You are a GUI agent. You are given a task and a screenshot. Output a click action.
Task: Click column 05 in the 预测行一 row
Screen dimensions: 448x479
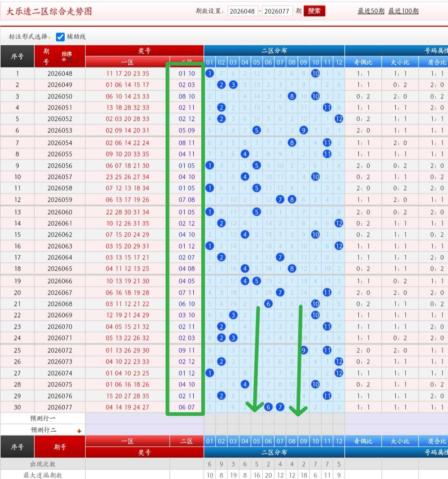[256, 418]
